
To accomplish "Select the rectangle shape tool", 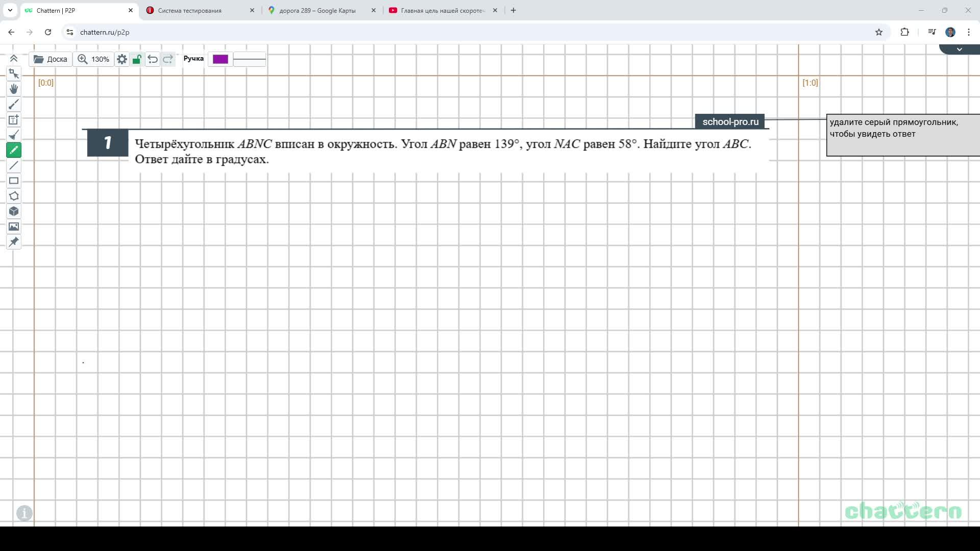I will pos(14,181).
